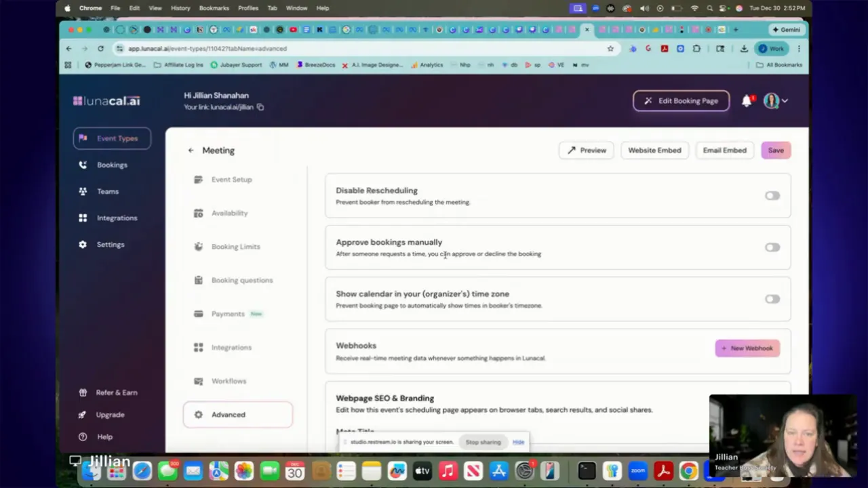The height and width of the screenshot is (488, 868).
Task: Click the Save button
Action: pos(776,150)
